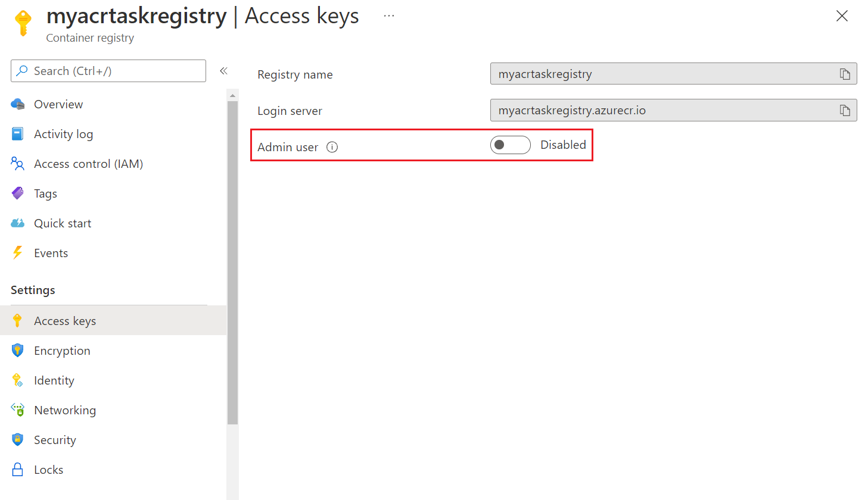
Task: Navigate to Quick start
Action: (63, 223)
